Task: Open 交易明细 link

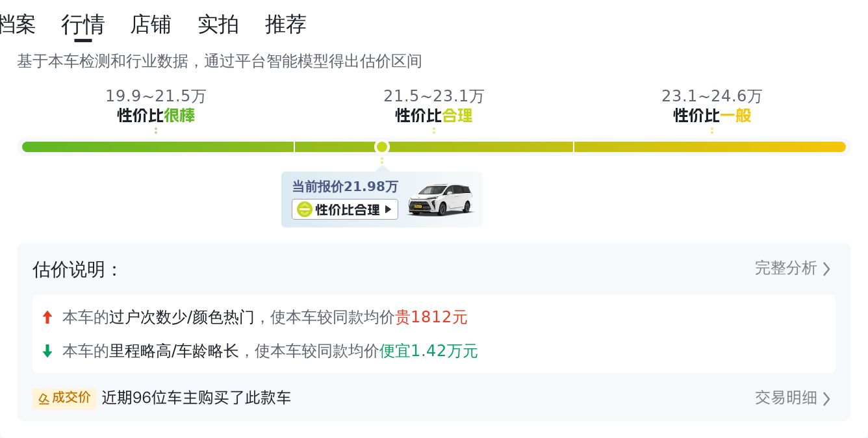Action: pos(785,397)
